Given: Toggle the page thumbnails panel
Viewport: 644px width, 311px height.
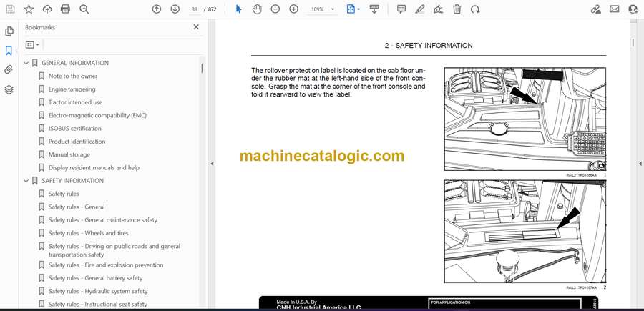Looking at the screenshot, I should pyautogui.click(x=9, y=31).
